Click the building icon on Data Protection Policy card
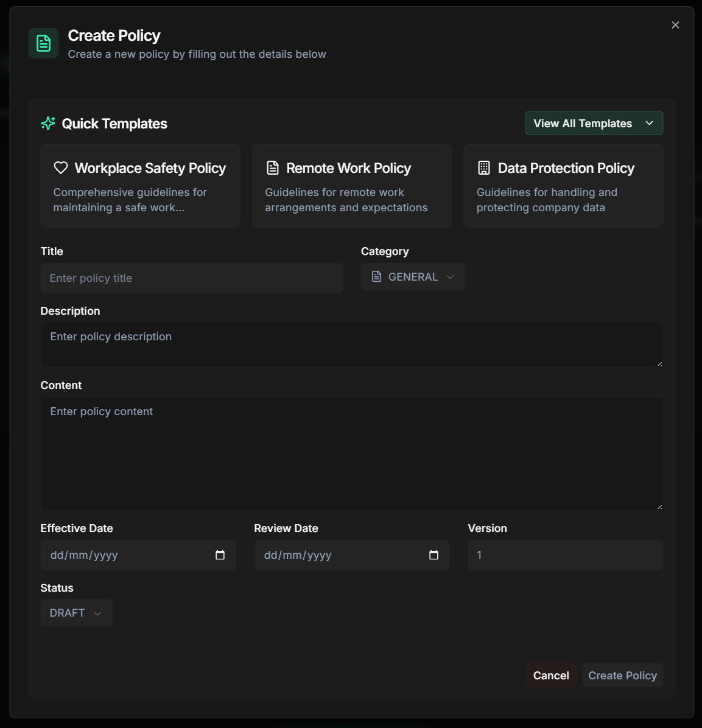 point(483,167)
